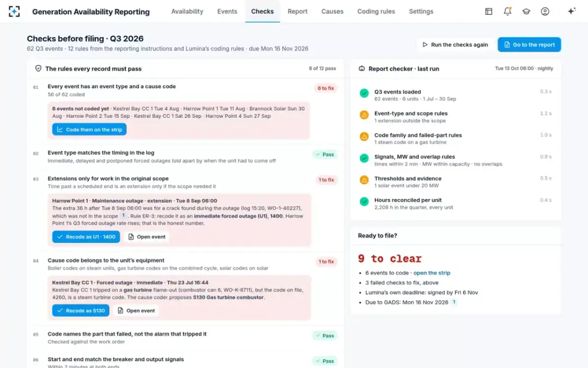Click the 8 of 12 pass counter
Screen dimensions: 588x368
(322, 69)
